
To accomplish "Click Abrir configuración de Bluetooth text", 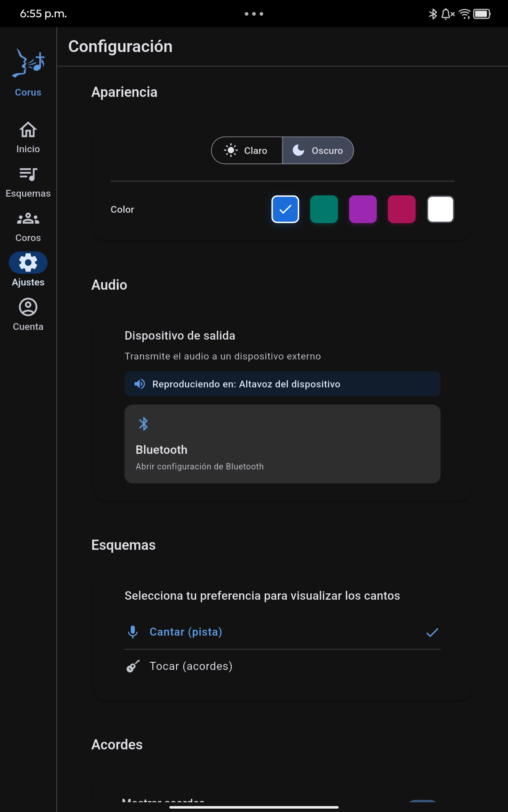I will (x=199, y=466).
